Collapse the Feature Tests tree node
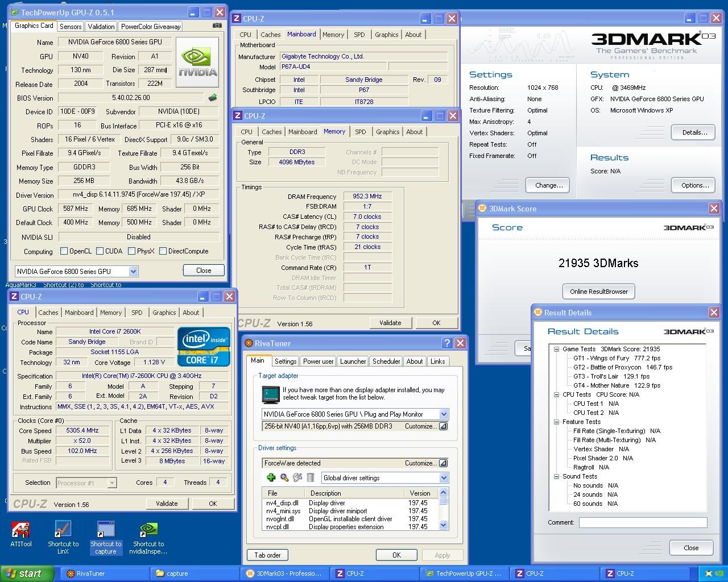 coord(556,422)
